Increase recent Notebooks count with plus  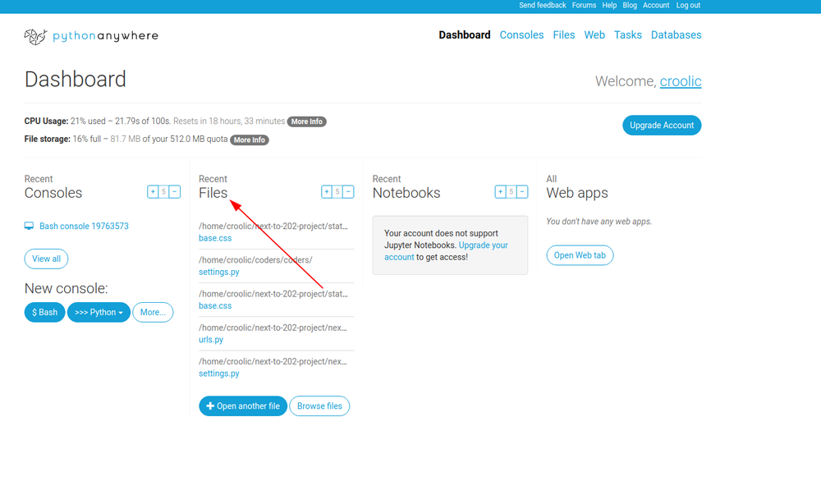pyautogui.click(x=501, y=192)
